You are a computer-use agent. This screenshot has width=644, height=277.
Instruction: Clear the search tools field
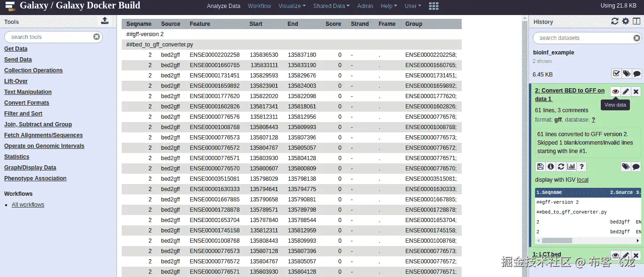click(x=96, y=37)
